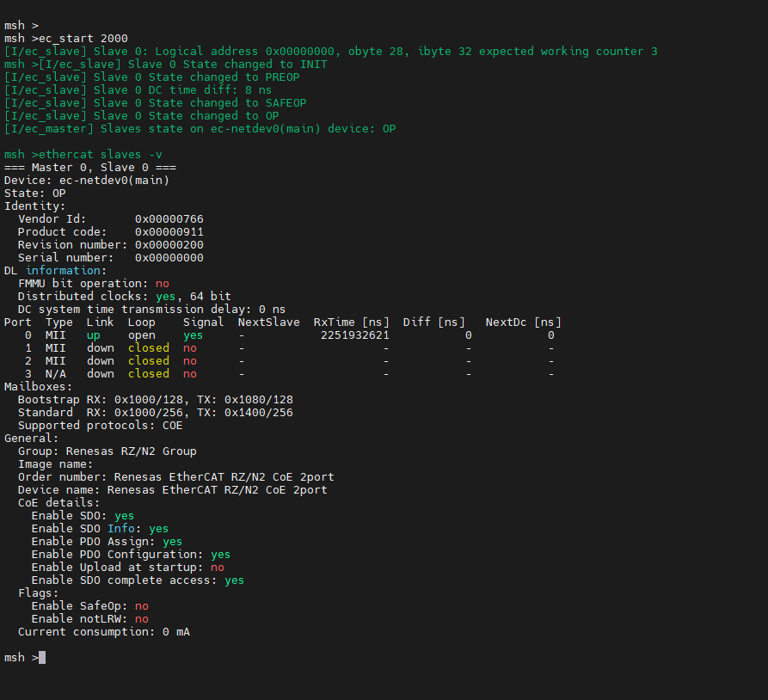Click the 'Group: Renesas RZ/N2 Group' line
Viewport: 768px width, 700px height.
[107, 451]
